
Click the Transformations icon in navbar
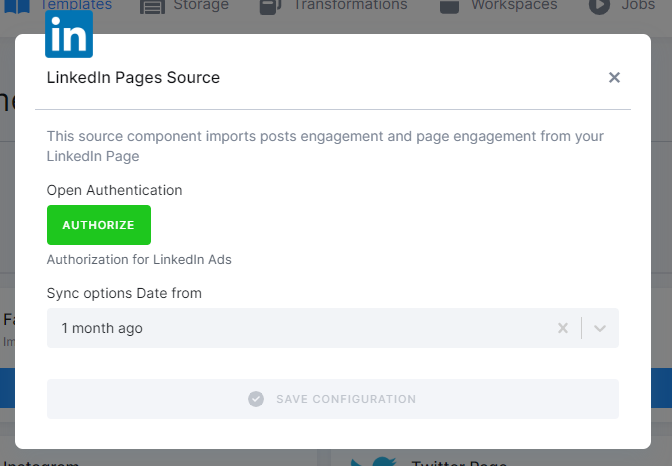[x=270, y=6]
